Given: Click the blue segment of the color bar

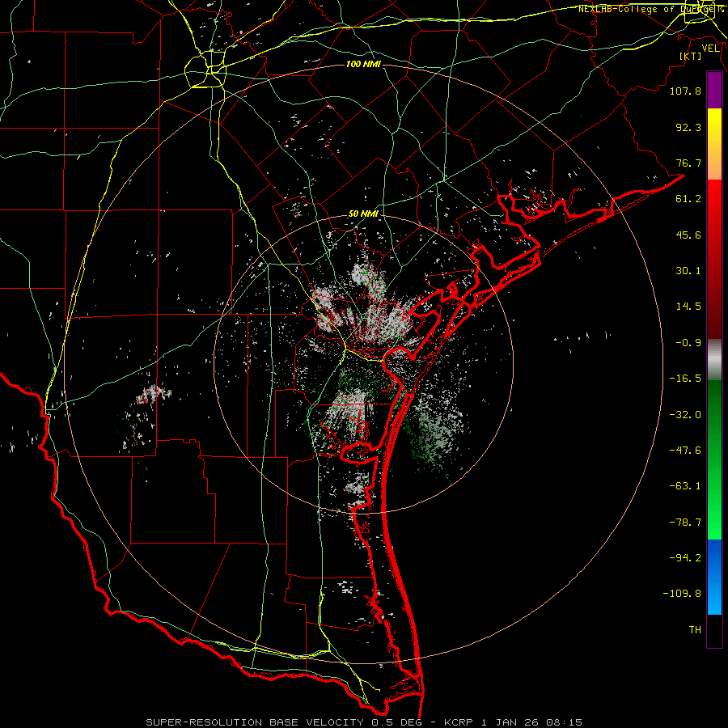Looking at the screenshot, I should 714,577.
